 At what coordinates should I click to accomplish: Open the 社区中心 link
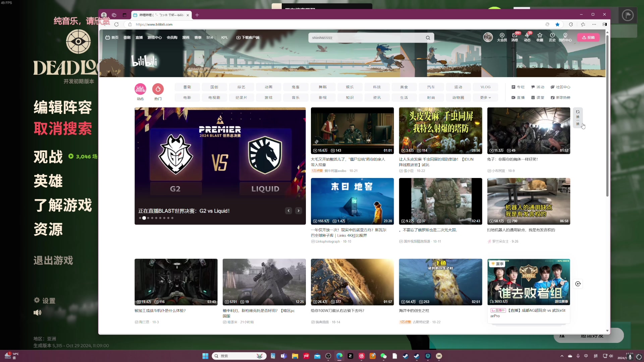[560, 87]
